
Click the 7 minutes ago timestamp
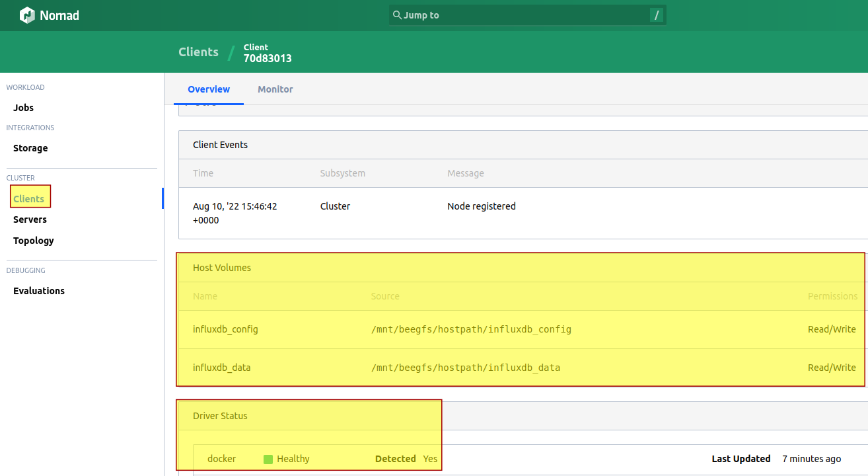(x=812, y=459)
